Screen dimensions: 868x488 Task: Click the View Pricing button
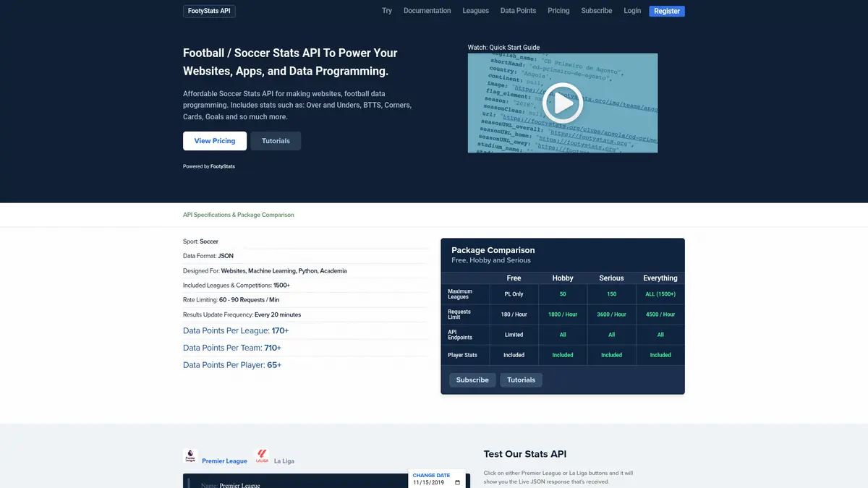point(215,141)
